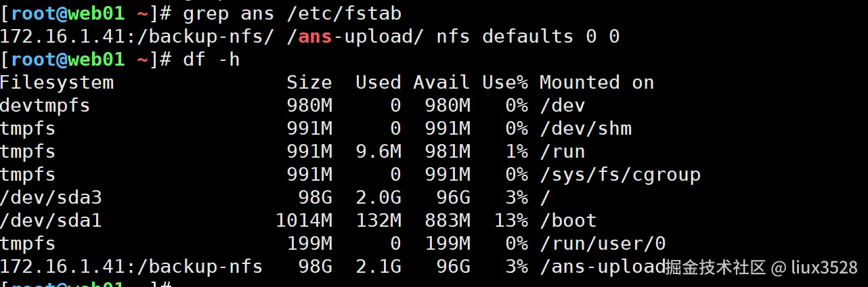Click the 'Use%' column header
Viewport: 868px width, 287px height.
pyautogui.click(x=504, y=83)
